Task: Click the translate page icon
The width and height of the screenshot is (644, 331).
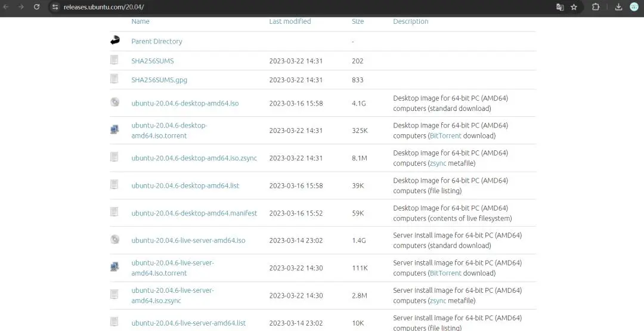Action: 559,7
